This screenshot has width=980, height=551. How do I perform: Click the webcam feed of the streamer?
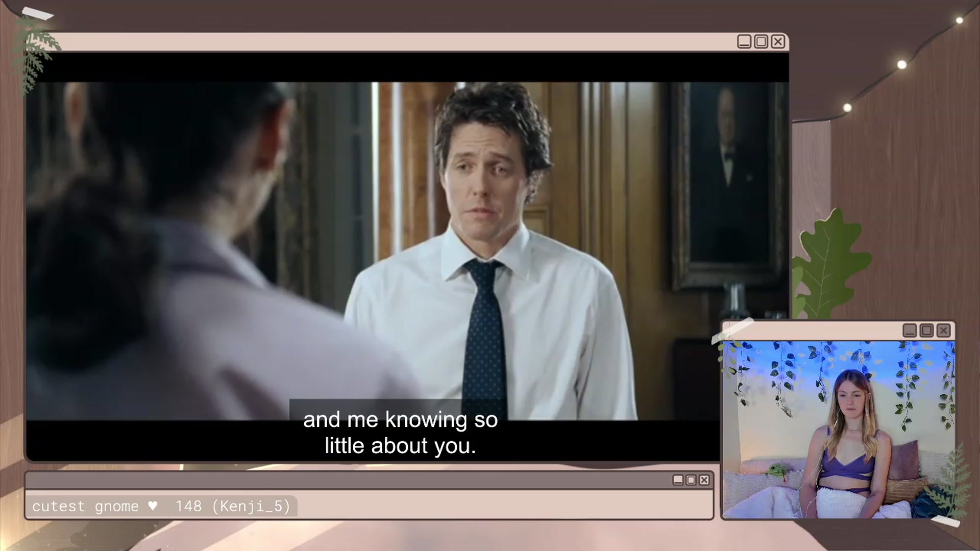839,430
